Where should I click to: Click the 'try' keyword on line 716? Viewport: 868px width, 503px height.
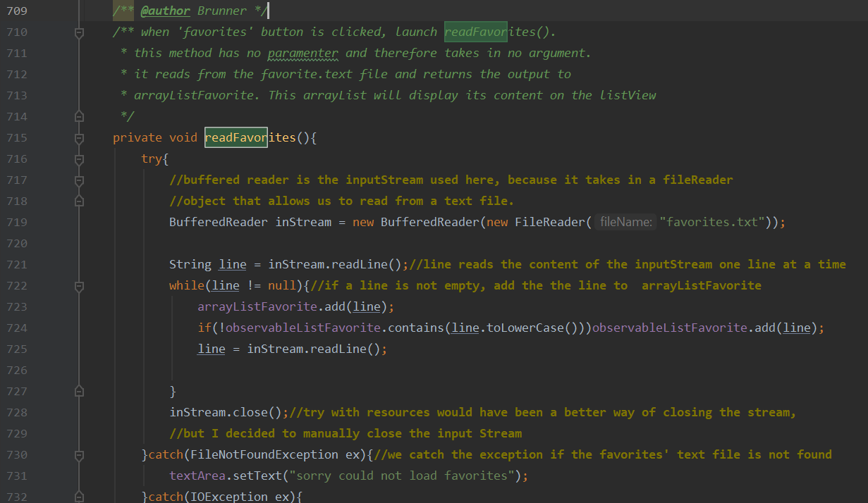coord(152,159)
